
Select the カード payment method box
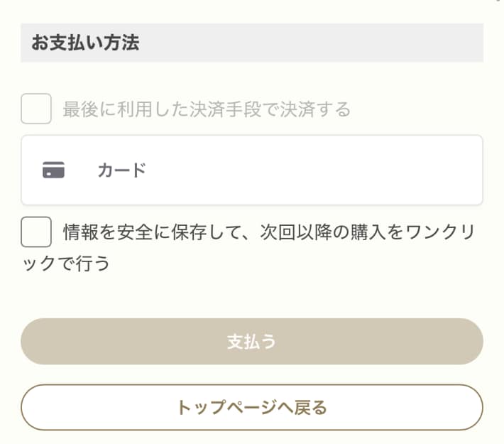click(x=252, y=170)
